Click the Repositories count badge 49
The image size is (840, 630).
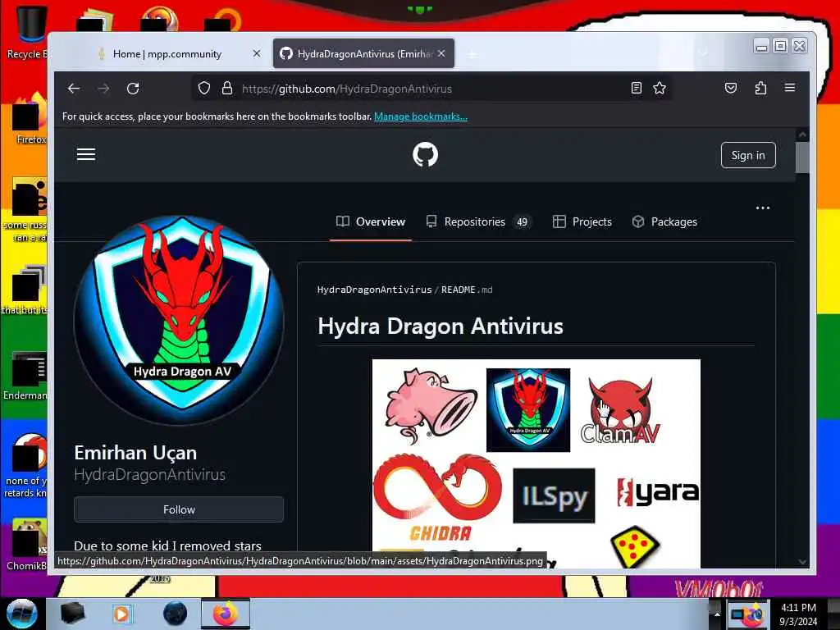coord(522,221)
